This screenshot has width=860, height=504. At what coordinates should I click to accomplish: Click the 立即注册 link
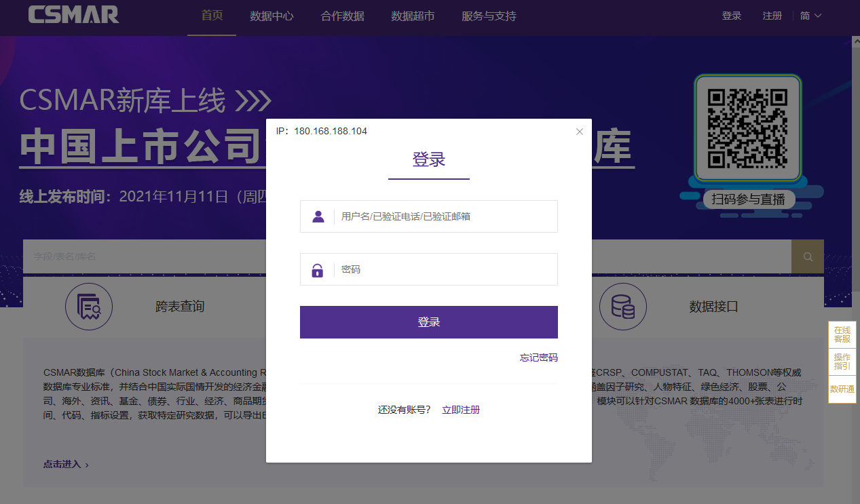coord(461,410)
